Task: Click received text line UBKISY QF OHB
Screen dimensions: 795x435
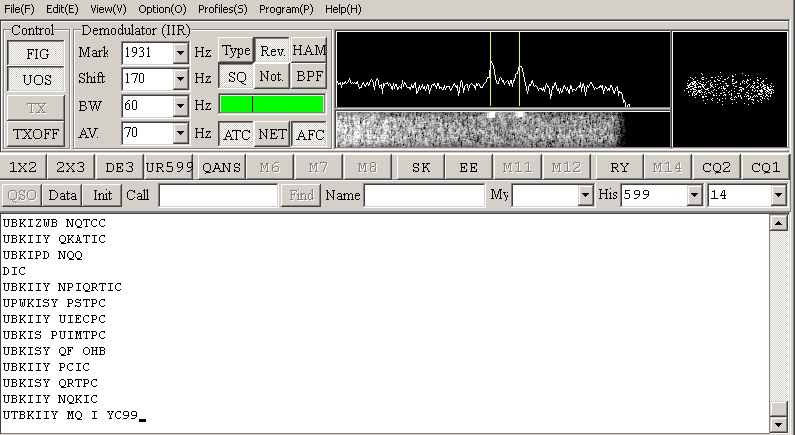Action: pos(54,351)
